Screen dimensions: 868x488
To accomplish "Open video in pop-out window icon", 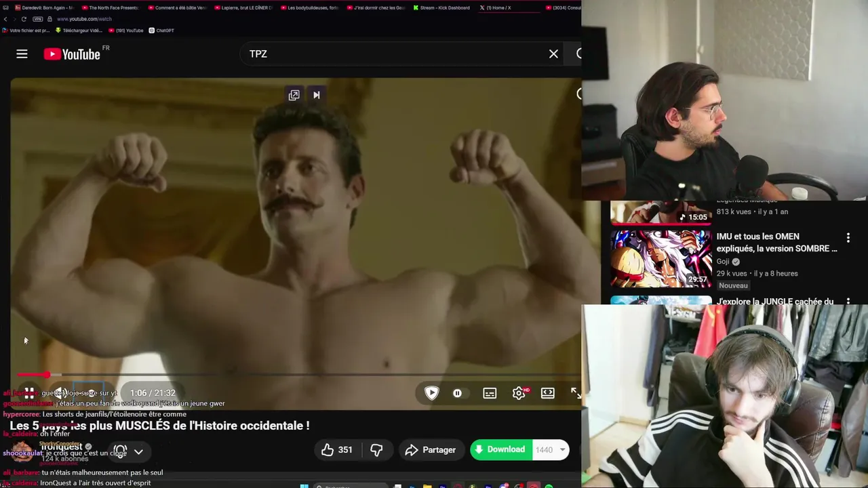I will [294, 95].
